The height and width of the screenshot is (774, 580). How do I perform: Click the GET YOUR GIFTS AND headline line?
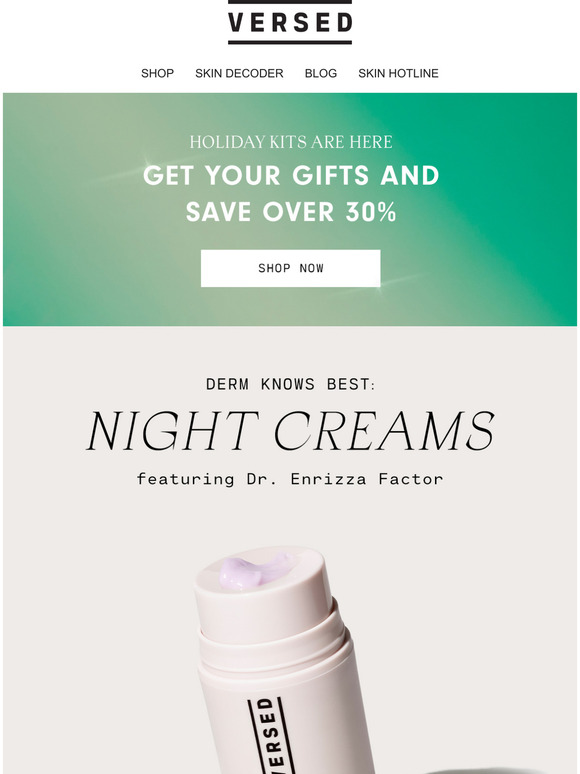[x=291, y=176]
